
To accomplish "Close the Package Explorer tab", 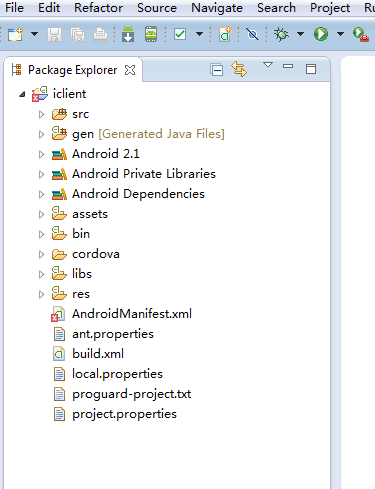I will (x=130, y=70).
